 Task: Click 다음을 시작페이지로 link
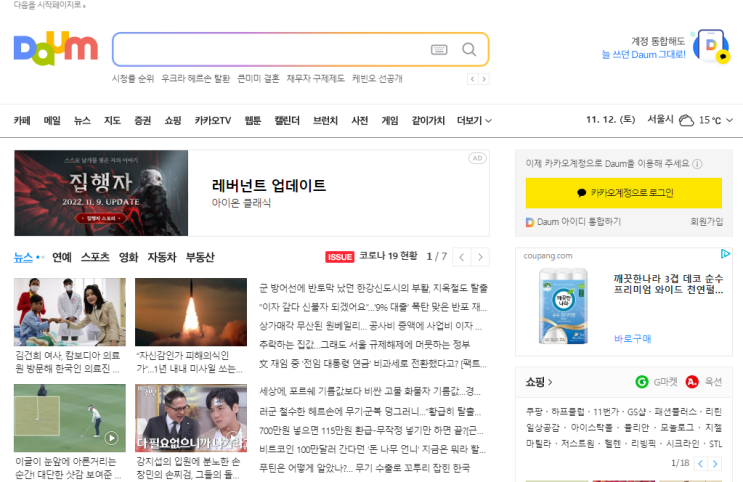click(49, 5)
